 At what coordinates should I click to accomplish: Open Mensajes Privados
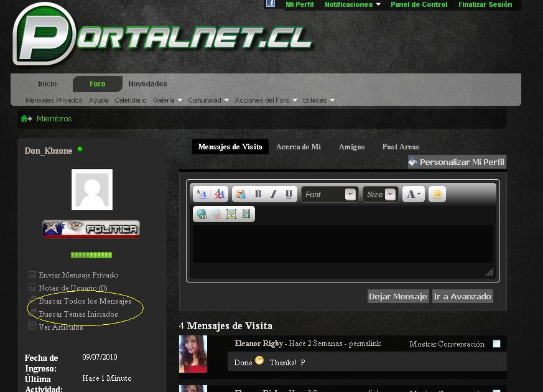pyautogui.click(x=53, y=100)
